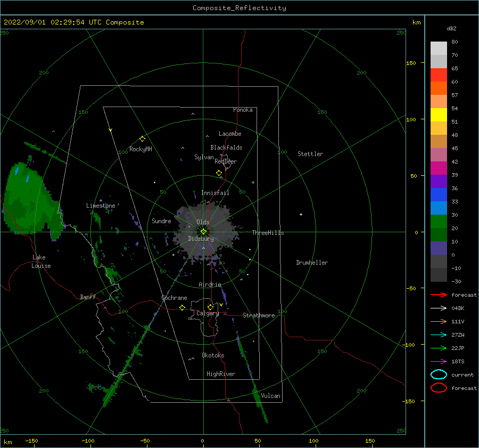This screenshot has height=448, width=479.
Task: Select the white 04DK arrow legend icon
Action: pyautogui.click(x=439, y=308)
